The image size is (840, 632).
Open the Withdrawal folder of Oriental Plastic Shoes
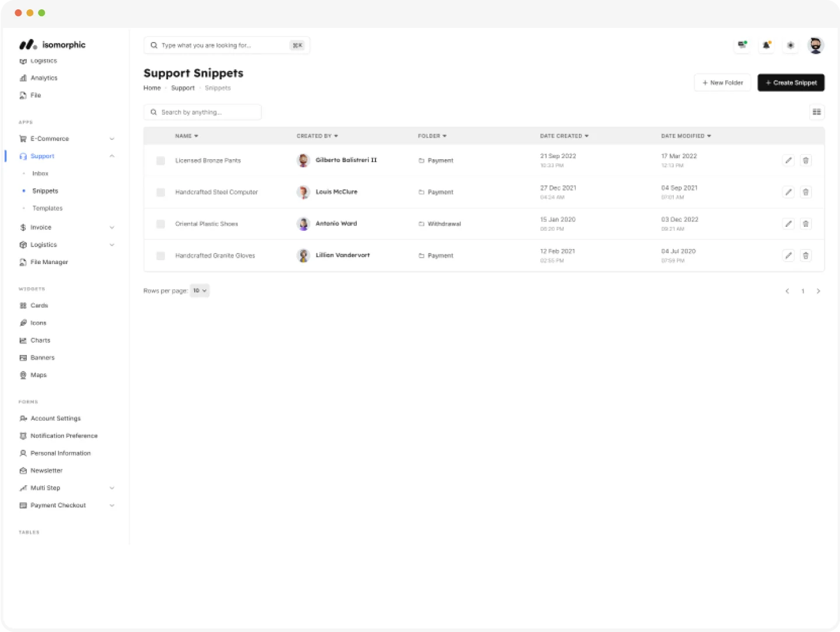point(440,224)
